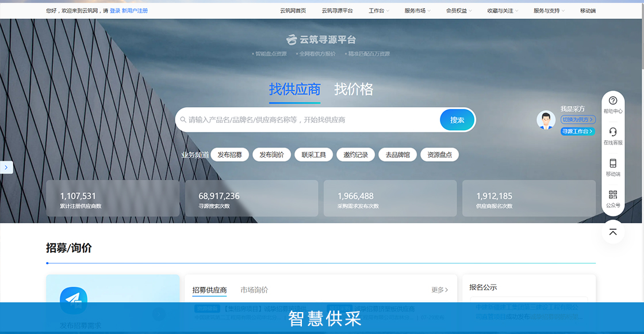Viewport: 644px width, 334px height.
Task: Expand the 服务市场 dropdown
Action: (x=417, y=11)
